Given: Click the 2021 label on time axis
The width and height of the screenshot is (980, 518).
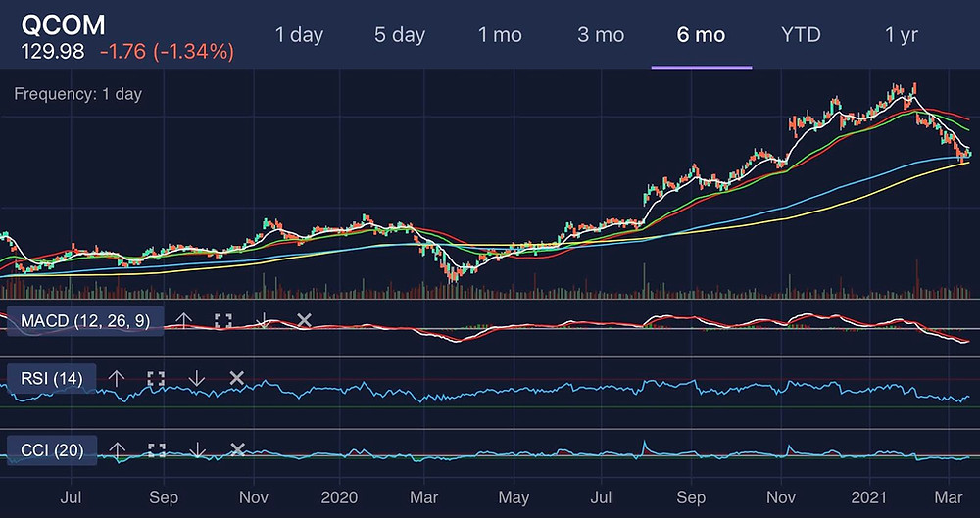Looking at the screenshot, I should coord(868,497).
